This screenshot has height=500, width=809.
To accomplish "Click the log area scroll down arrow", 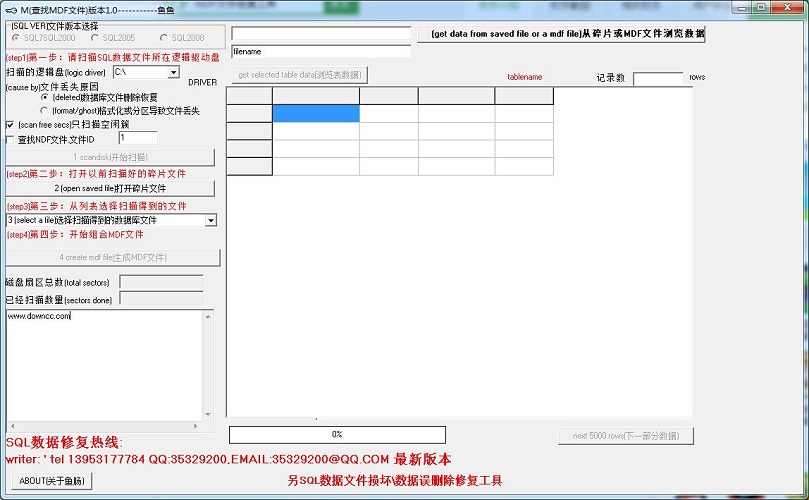I will [208, 414].
